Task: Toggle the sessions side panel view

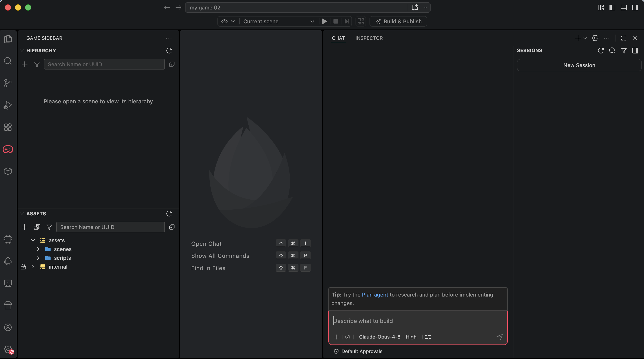Action: point(635,51)
